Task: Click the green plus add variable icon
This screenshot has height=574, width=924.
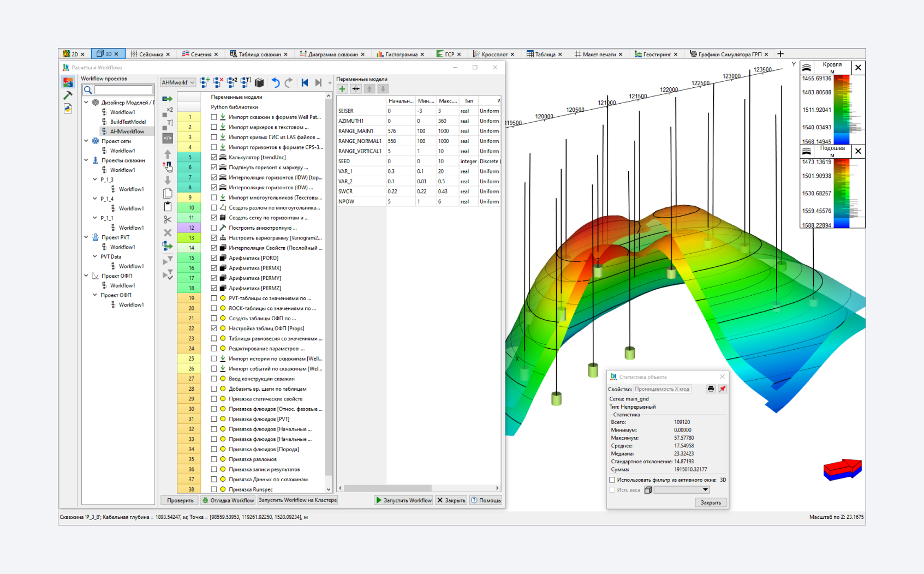Action: coord(342,89)
